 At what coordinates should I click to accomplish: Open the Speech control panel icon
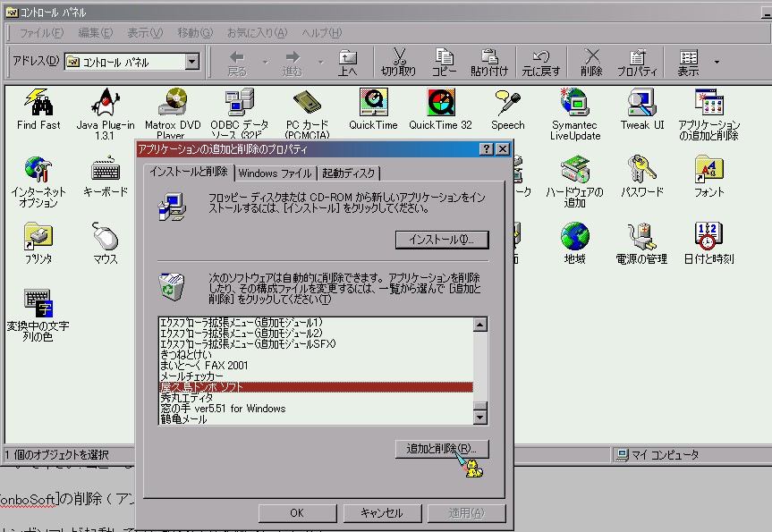pos(507,109)
